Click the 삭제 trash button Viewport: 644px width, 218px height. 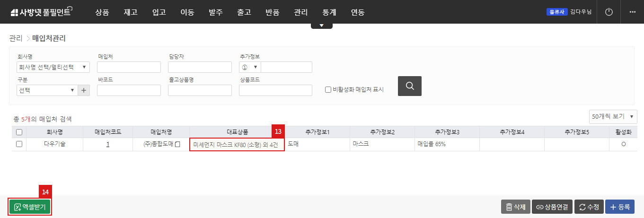coord(515,207)
